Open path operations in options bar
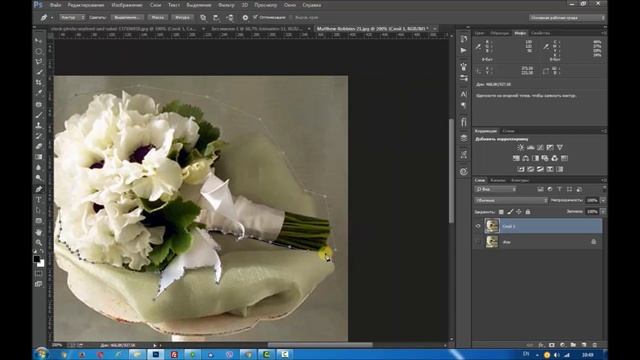 click(203, 18)
